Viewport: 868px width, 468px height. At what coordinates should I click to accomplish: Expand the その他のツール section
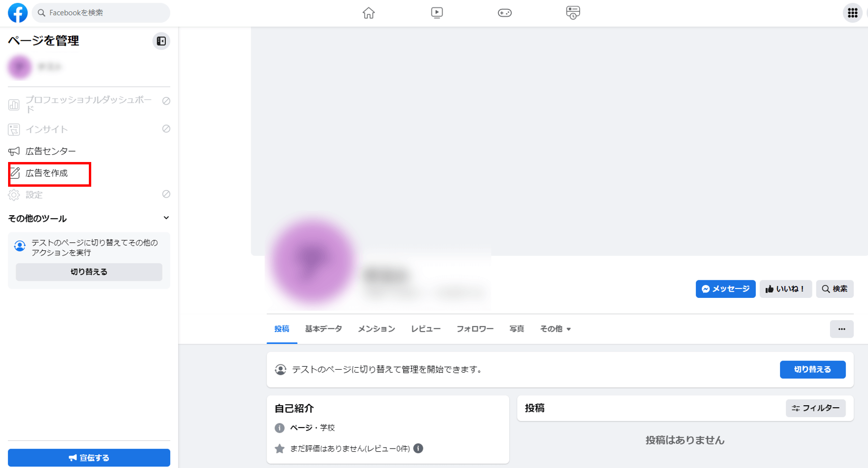[166, 218]
